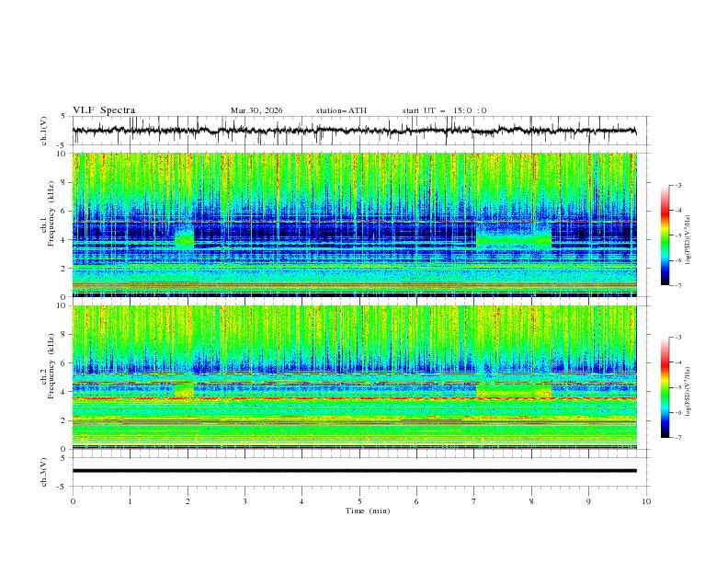Click the time axis tick label '10' at bottom right
Image resolution: width=728 pixels, height=563 pixels.
pyautogui.click(x=646, y=501)
